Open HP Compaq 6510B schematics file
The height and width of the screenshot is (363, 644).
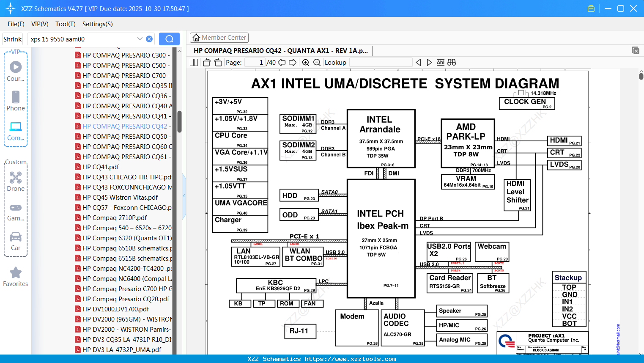click(x=123, y=248)
